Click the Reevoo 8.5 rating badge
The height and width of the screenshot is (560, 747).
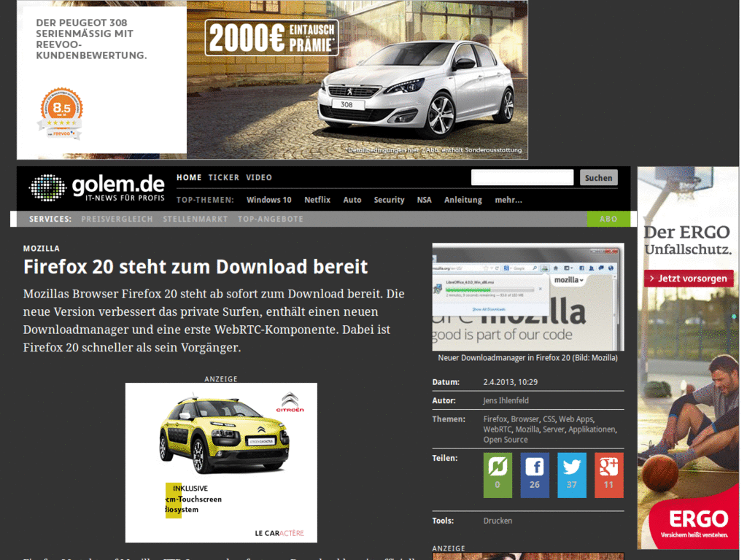point(61,113)
